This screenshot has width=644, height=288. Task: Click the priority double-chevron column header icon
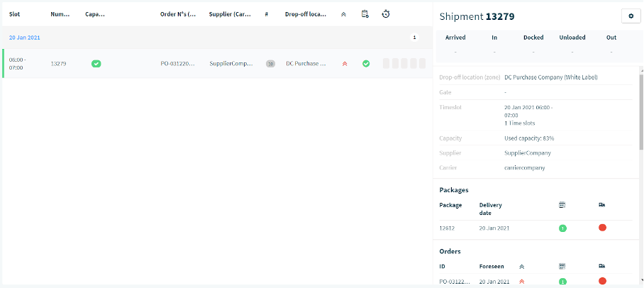pyautogui.click(x=344, y=14)
